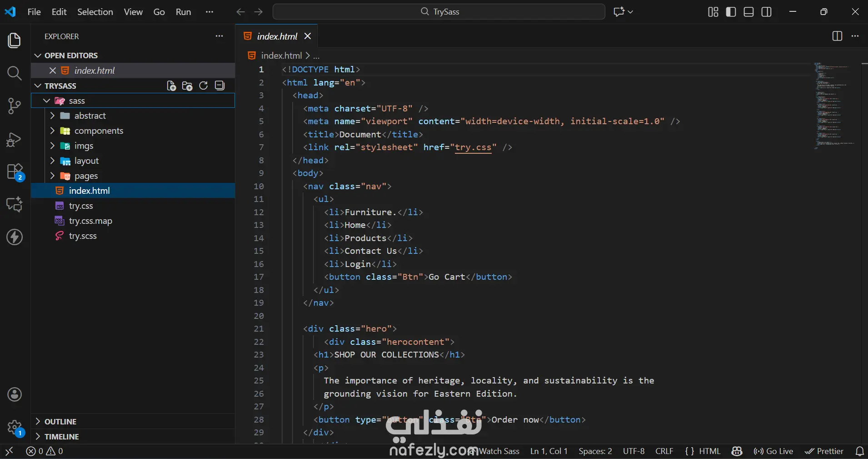Open Copilot status icon in status bar
The image size is (868, 459).
tap(737, 451)
